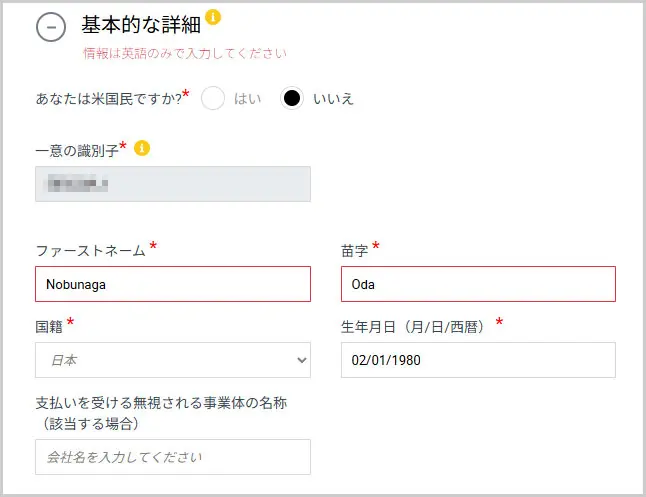The image size is (646, 497).
Task: Click the 国籍 field label
Action: click(x=49, y=325)
